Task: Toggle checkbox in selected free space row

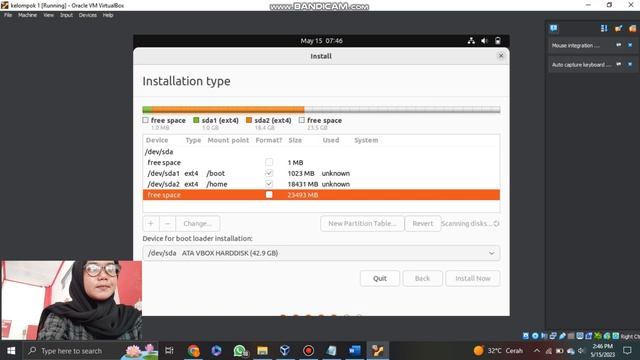Action: click(x=269, y=195)
